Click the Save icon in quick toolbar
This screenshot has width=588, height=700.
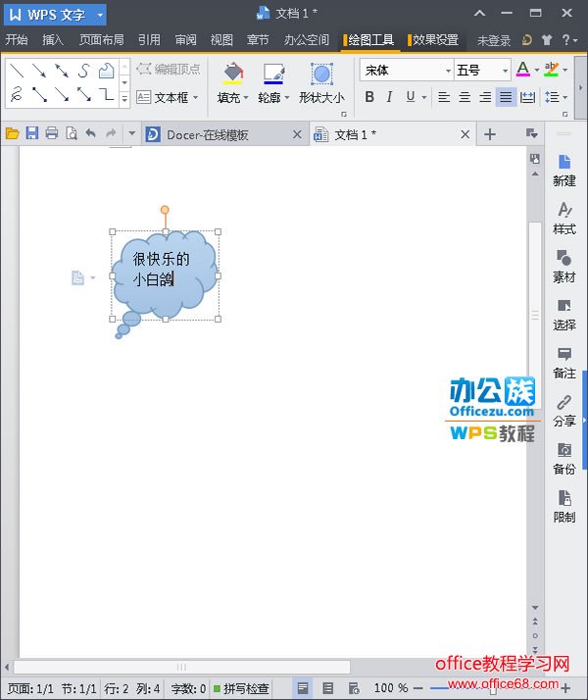[31, 133]
